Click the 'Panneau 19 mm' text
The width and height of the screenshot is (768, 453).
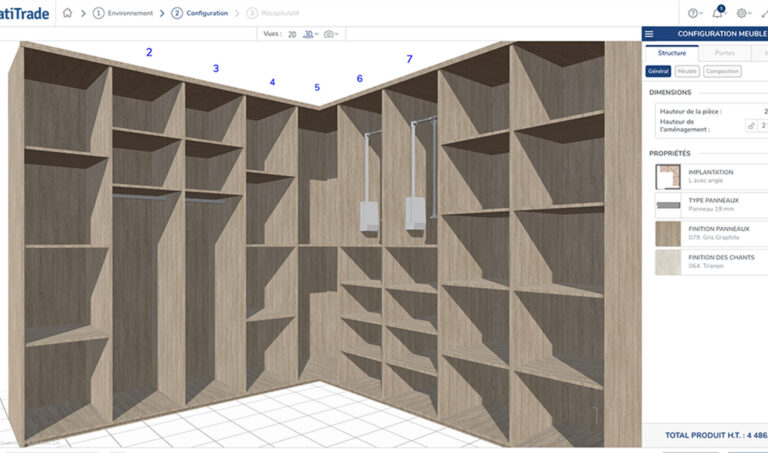[711, 209]
